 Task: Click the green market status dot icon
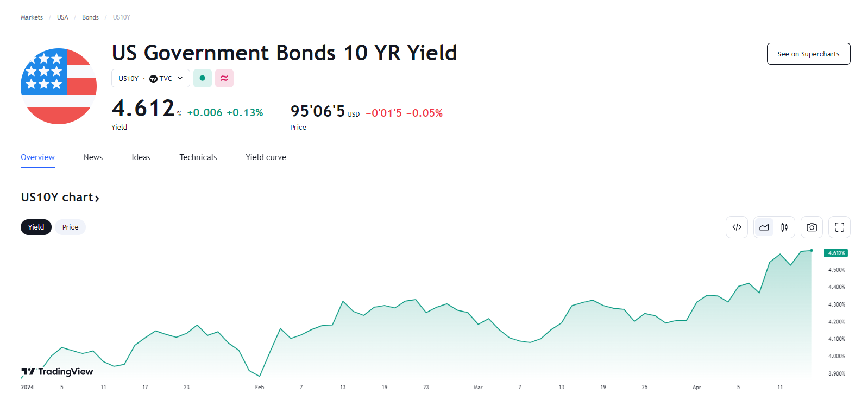click(x=203, y=78)
